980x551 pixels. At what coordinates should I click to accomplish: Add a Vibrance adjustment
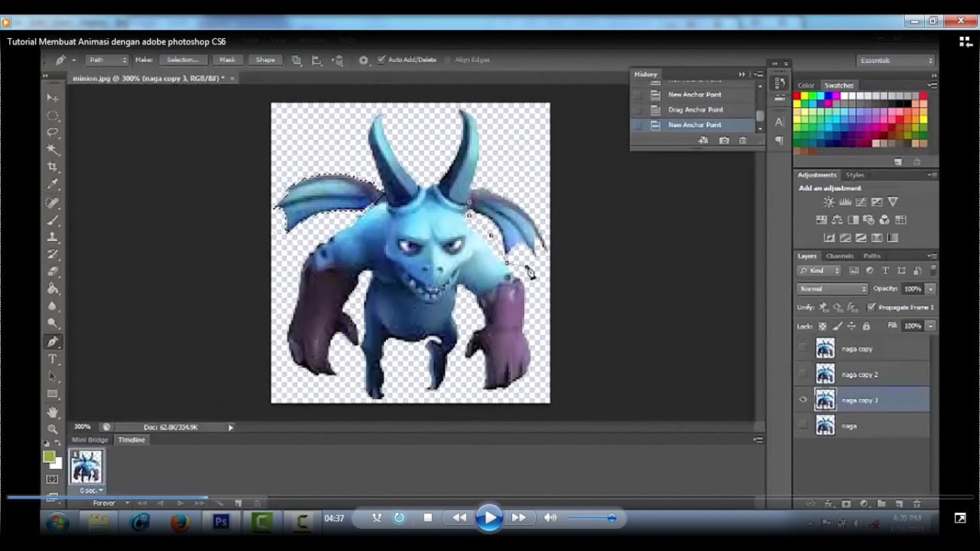tap(893, 202)
